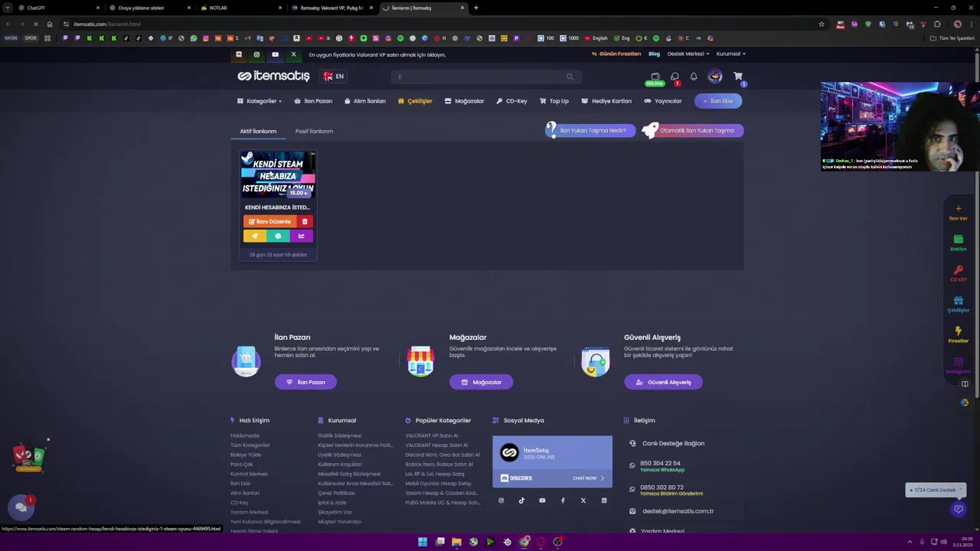
Task: Open Hediye Kartları menu item
Action: tap(606, 101)
